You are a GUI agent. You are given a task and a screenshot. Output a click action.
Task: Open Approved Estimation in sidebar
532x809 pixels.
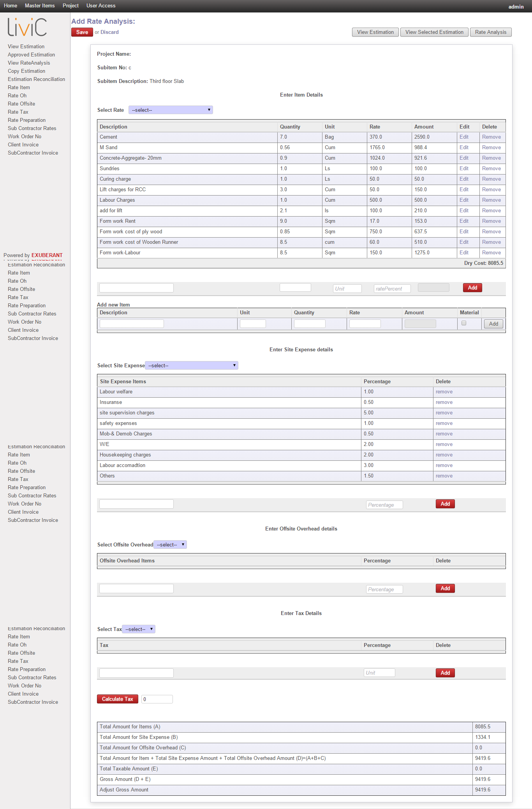(x=31, y=55)
